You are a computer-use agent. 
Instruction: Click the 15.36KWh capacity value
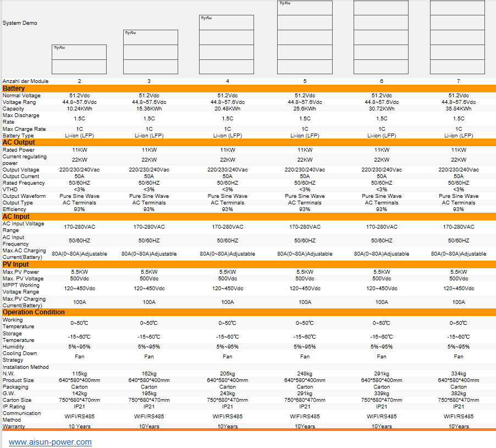[x=149, y=109]
